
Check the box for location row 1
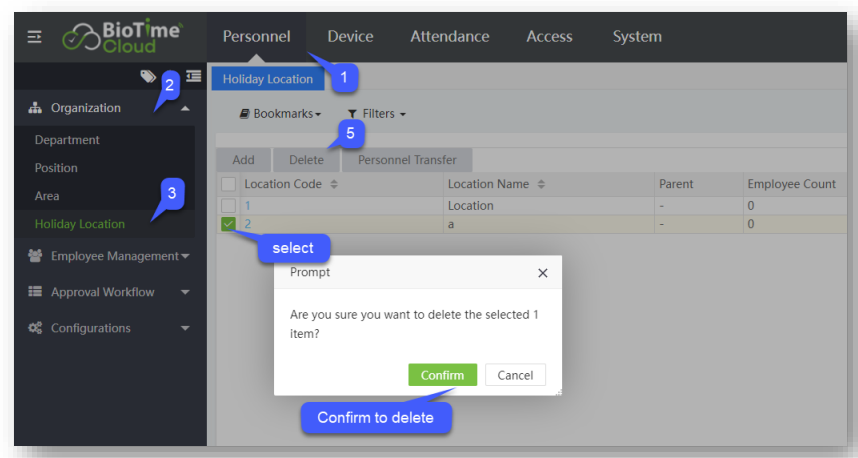click(228, 205)
